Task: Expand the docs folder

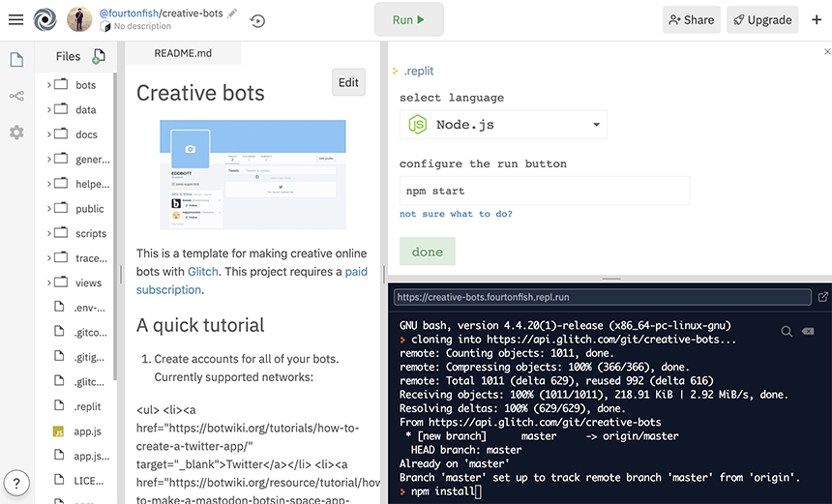Action: point(48,134)
